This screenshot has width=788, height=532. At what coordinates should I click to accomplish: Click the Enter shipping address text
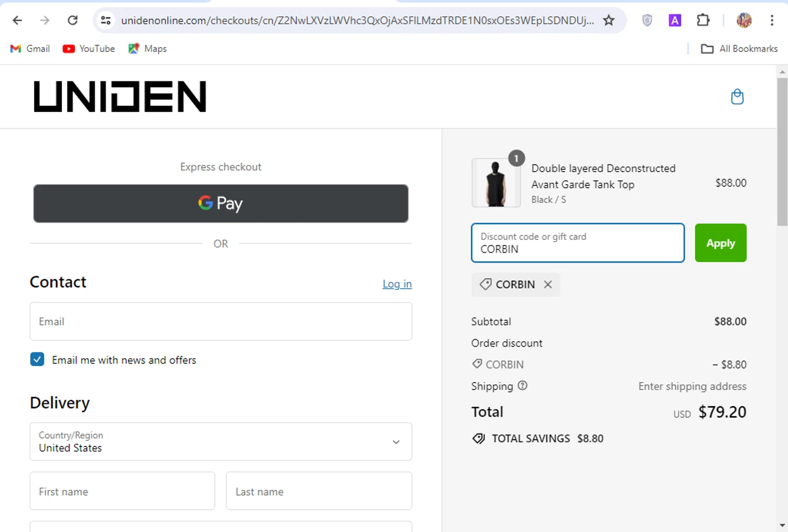pyautogui.click(x=692, y=387)
